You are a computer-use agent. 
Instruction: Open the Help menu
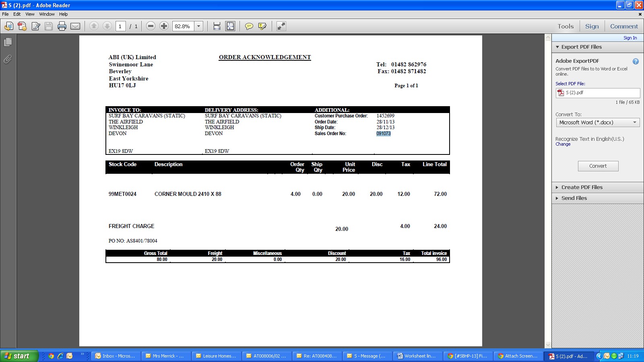(64, 14)
